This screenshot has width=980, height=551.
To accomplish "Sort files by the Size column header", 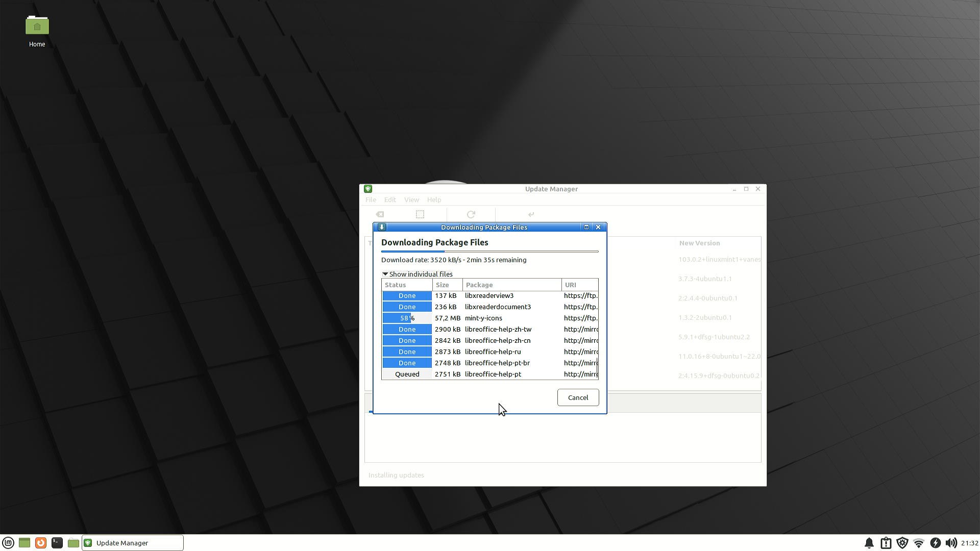I will pyautogui.click(x=447, y=285).
